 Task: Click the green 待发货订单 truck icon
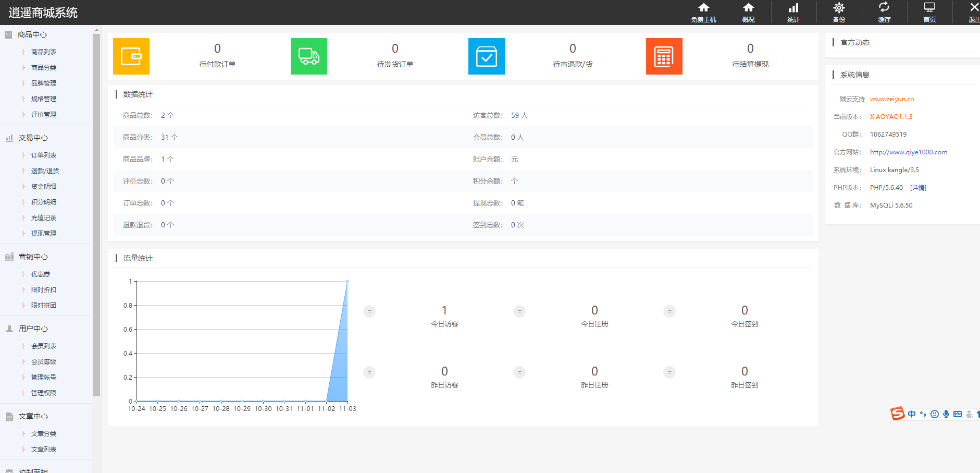tap(309, 56)
